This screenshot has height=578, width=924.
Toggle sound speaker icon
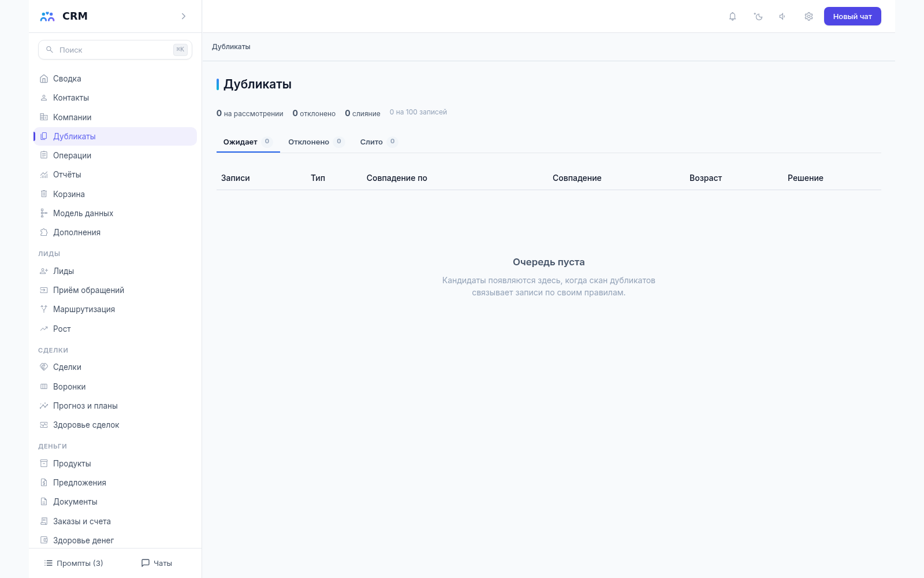click(783, 16)
